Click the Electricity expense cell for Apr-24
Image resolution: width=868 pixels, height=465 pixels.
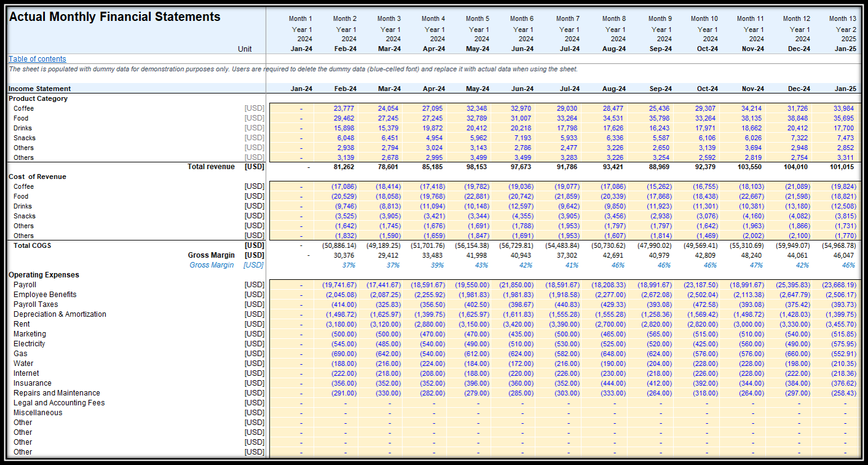pyautogui.click(x=432, y=344)
